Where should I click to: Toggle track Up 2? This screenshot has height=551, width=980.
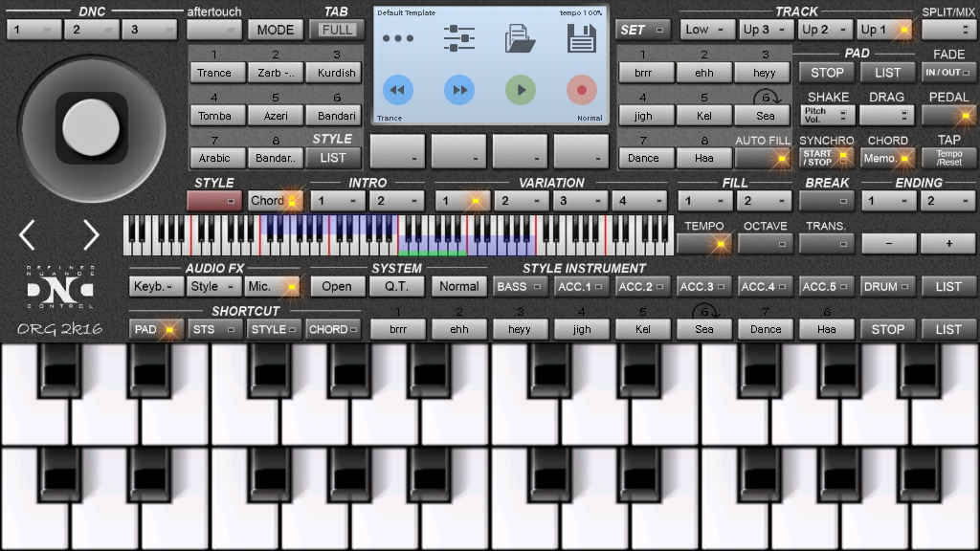pos(824,30)
